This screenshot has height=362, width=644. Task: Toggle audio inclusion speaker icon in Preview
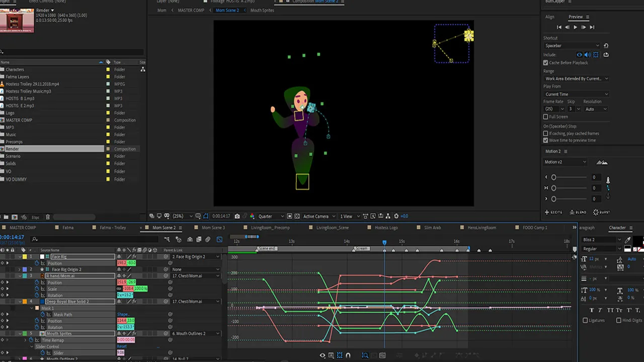coord(588,55)
